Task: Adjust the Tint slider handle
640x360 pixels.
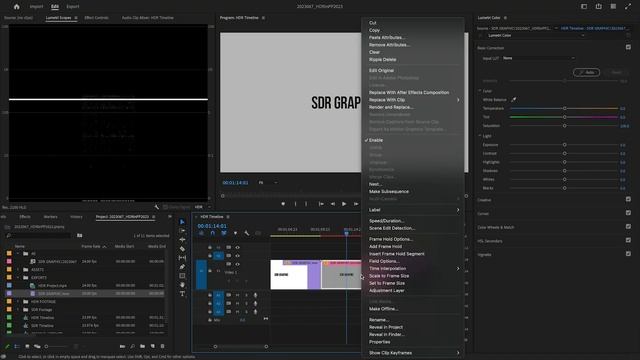Action: point(564,117)
